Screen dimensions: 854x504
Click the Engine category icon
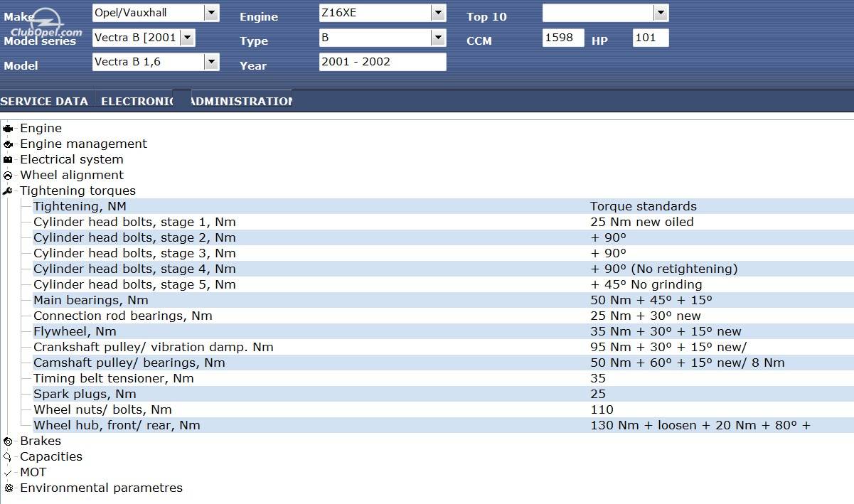(x=8, y=129)
